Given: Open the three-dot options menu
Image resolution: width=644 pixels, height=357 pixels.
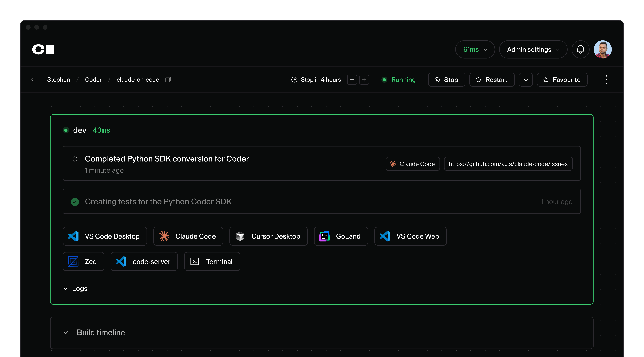Looking at the screenshot, I should (x=606, y=80).
